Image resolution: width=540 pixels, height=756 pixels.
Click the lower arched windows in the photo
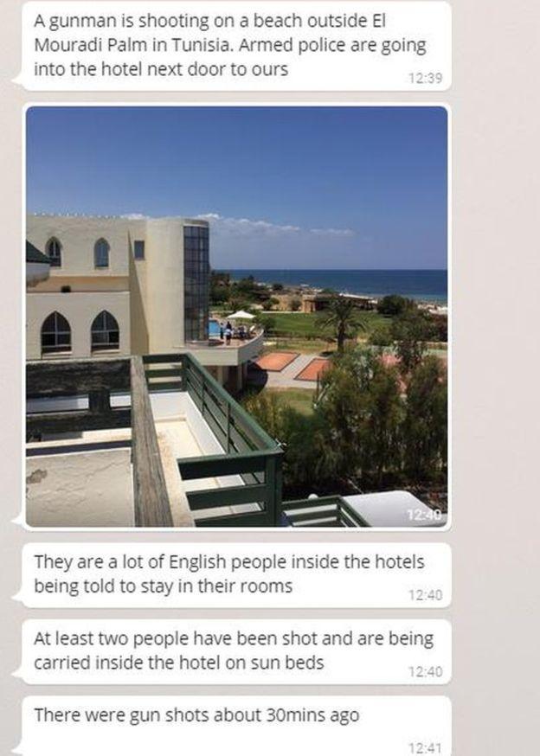[x=80, y=331]
